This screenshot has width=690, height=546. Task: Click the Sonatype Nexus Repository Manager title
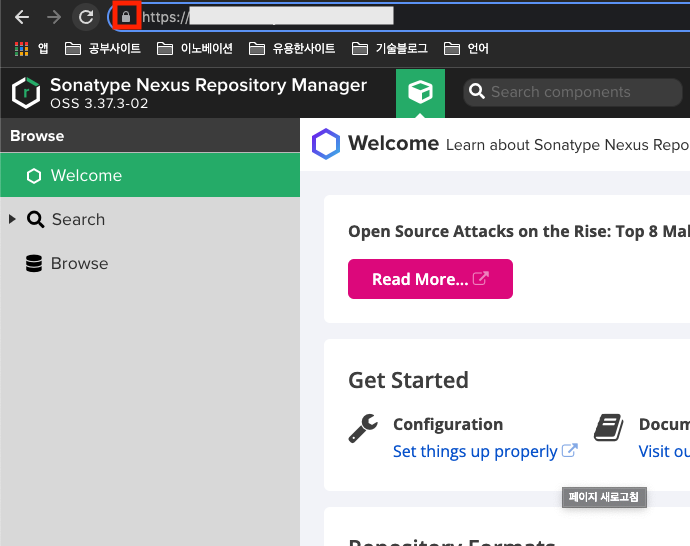(x=208, y=85)
